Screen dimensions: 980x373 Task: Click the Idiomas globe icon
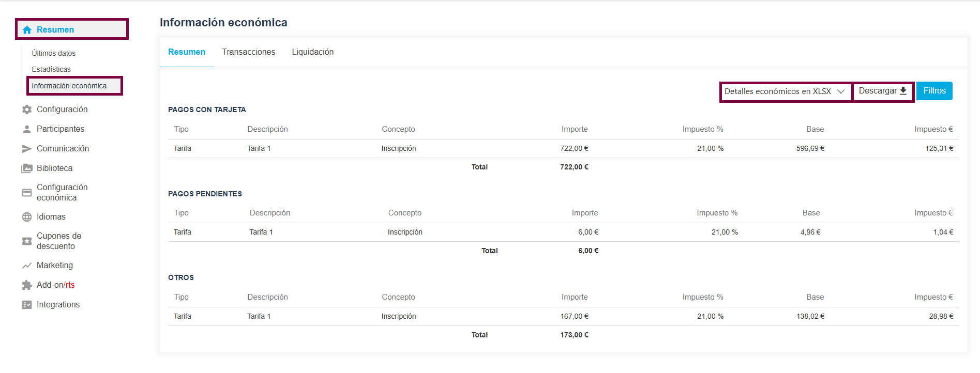[x=27, y=217]
